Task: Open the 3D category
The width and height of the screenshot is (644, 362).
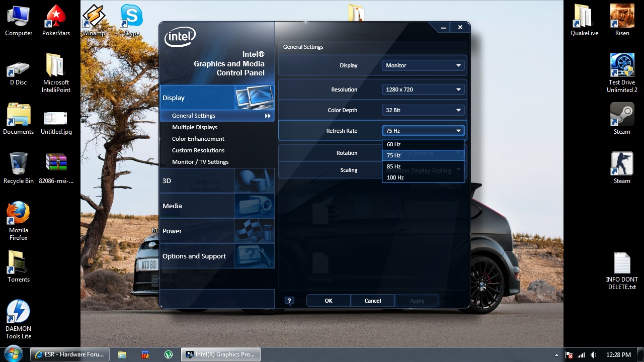Action: pos(167,180)
